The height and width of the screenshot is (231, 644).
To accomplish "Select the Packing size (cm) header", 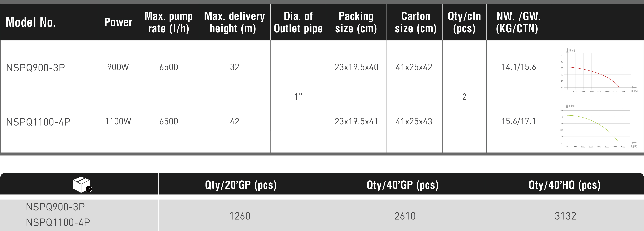I will click(x=356, y=22).
